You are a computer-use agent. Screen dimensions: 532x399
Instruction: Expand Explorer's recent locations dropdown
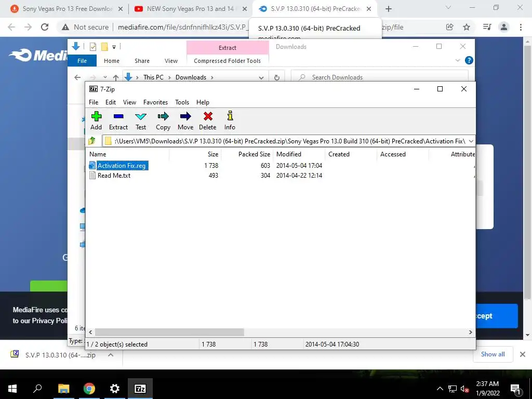click(105, 77)
